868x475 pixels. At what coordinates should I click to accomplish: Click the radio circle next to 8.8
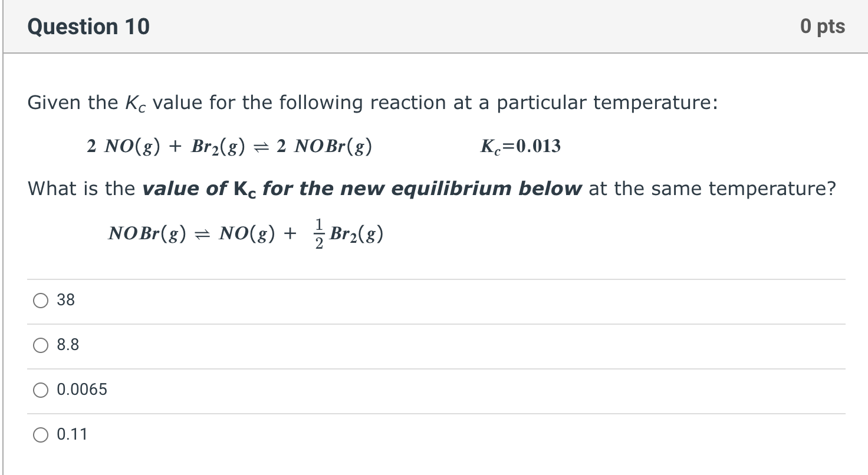(x=40, y=345)
